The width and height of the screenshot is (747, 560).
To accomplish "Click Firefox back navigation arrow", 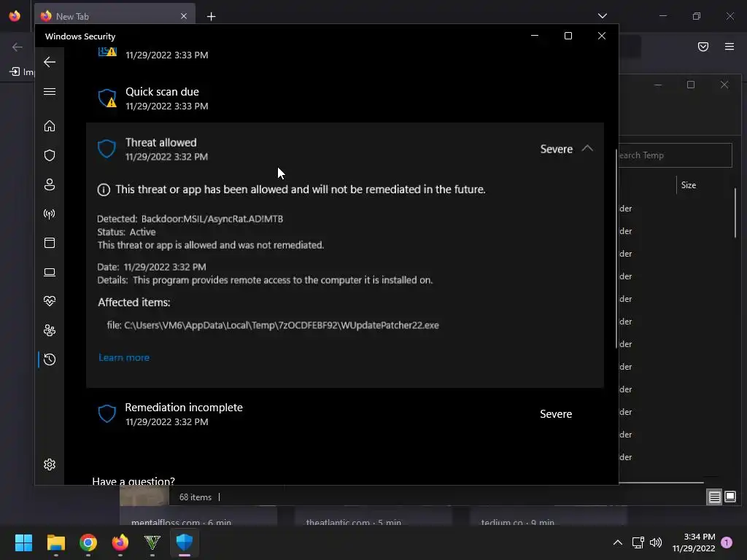I will (x=18, y=47).
